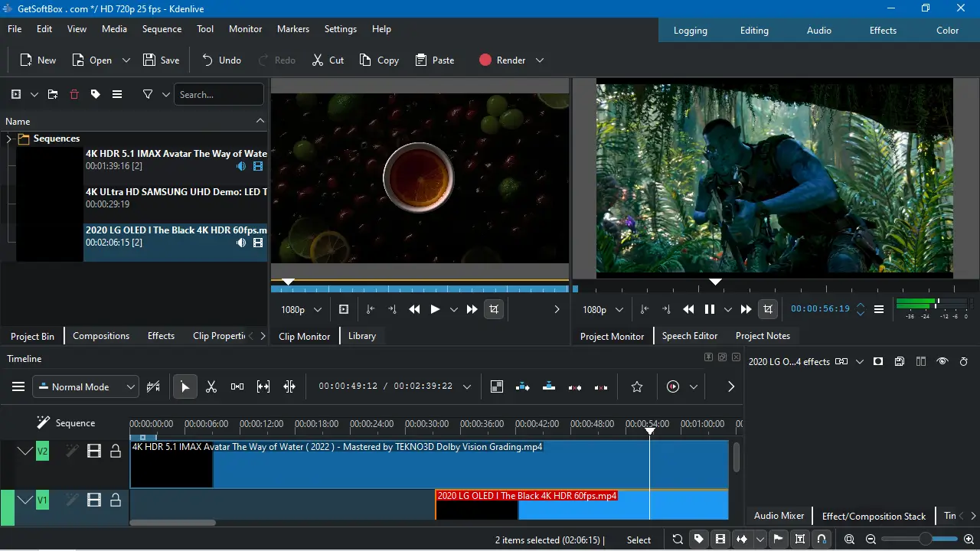Disable effects on track V1

pyautogui.click(x=72, y=500)
